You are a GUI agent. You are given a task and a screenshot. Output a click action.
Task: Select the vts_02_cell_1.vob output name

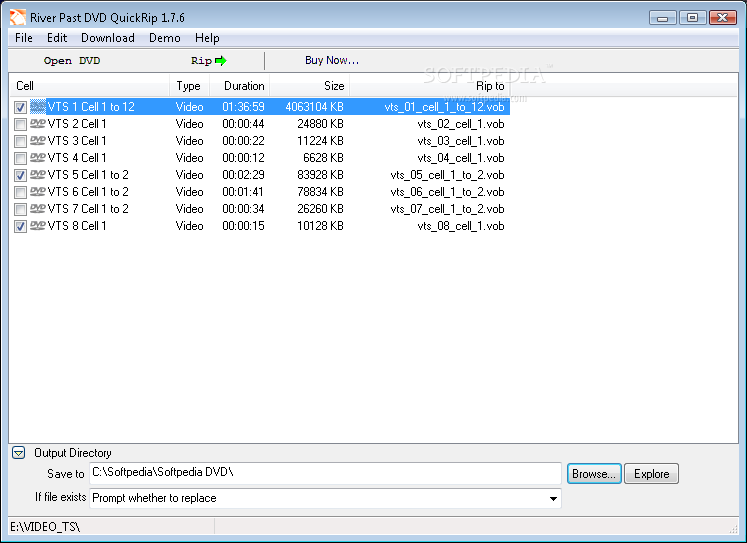[461, 124]
